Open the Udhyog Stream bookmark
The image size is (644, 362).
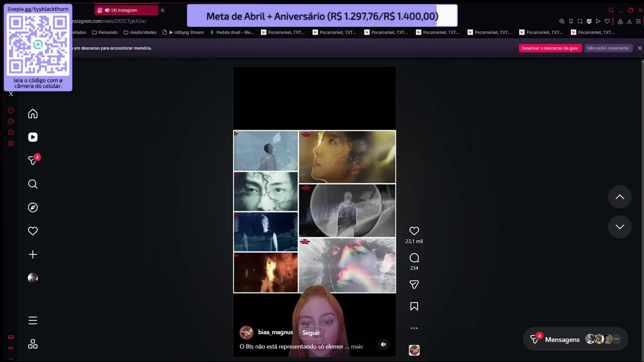click(x=183, y=32)
